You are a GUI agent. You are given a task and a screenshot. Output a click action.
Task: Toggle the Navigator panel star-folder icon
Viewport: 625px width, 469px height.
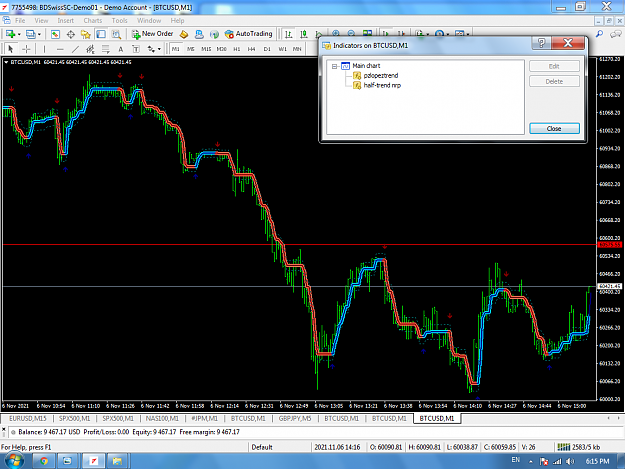point(86,34)
